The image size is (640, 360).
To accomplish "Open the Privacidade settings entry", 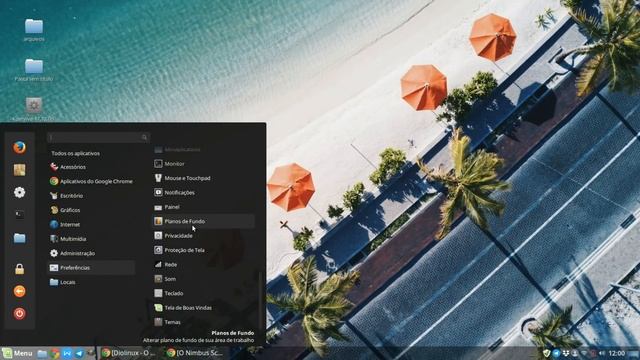I will pyautogui.click(x=204, y=236).
